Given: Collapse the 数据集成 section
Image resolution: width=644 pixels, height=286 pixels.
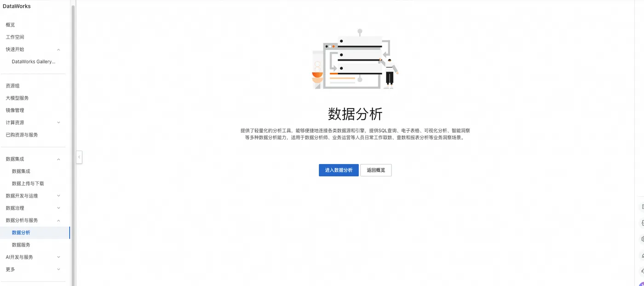Looking at the screenshot, I should (58, 158).
